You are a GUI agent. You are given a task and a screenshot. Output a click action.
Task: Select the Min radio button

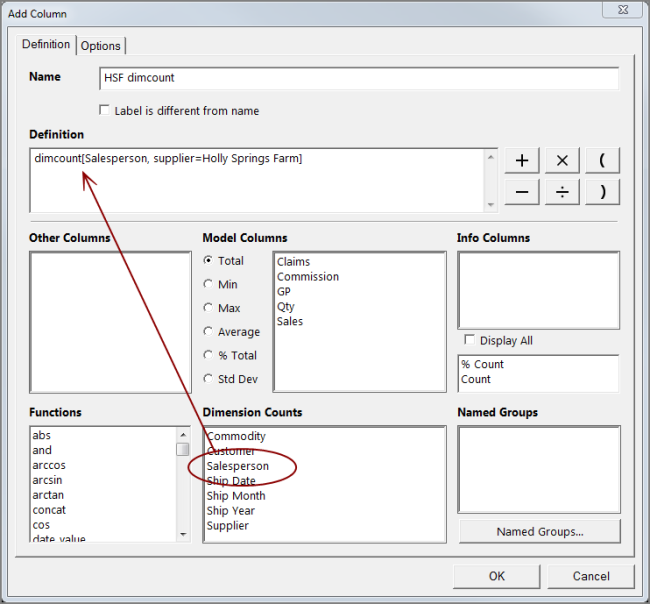[x=208, y=284]
